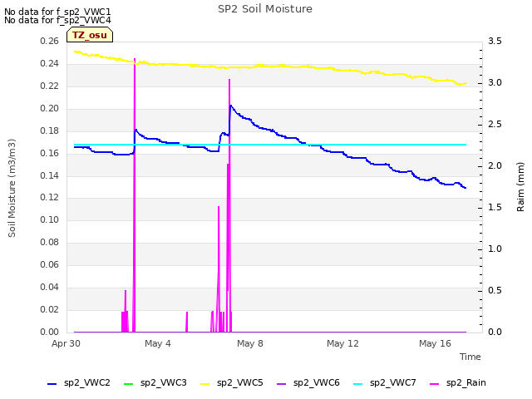The height and width of the screenshot is (399, 532).
Task: Click the Soil Moisture (m3/m3) axis label
Action: 12,188
